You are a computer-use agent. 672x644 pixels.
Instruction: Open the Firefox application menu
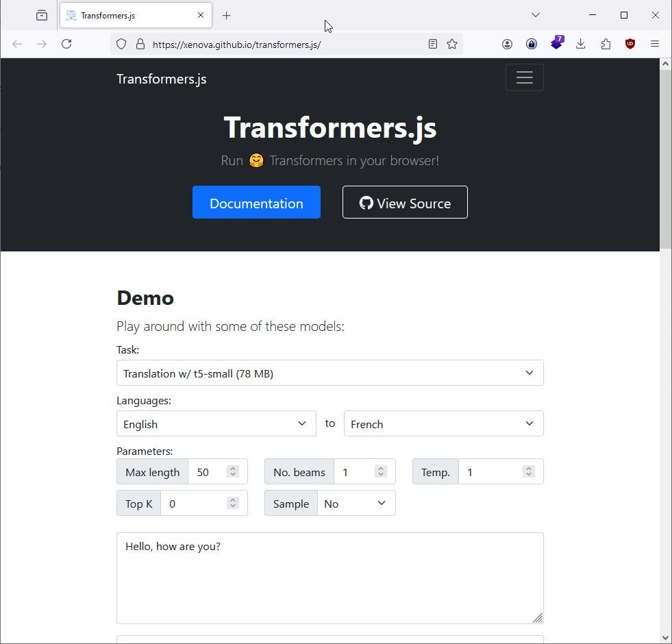tap(655, 44)
